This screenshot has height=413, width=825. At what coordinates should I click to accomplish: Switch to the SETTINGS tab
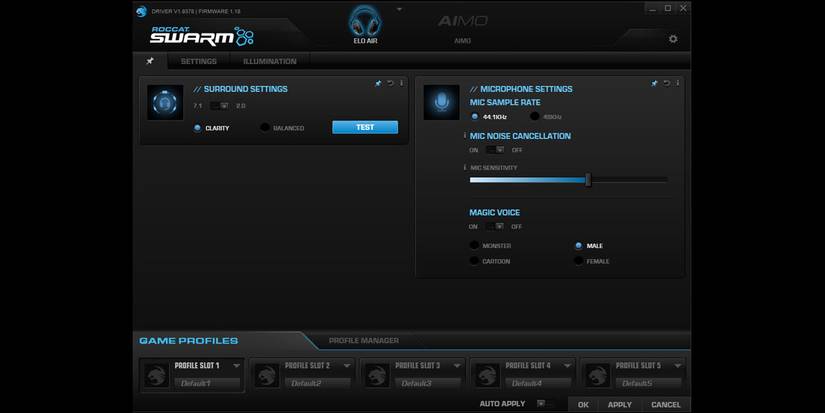pyautogui.click(x=198, y=62)
